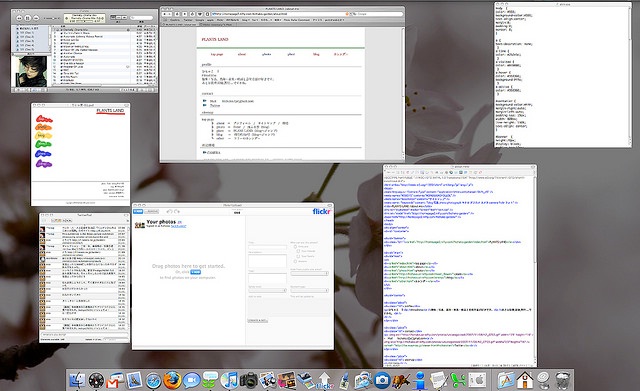Open the black DSLR camera Dock icon

pos(248,380)
